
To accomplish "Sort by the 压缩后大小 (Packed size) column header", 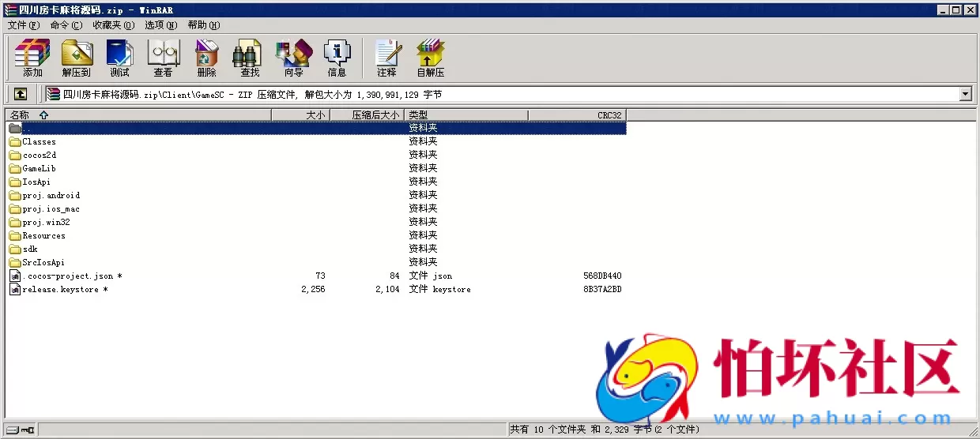I will coord(367,114).
